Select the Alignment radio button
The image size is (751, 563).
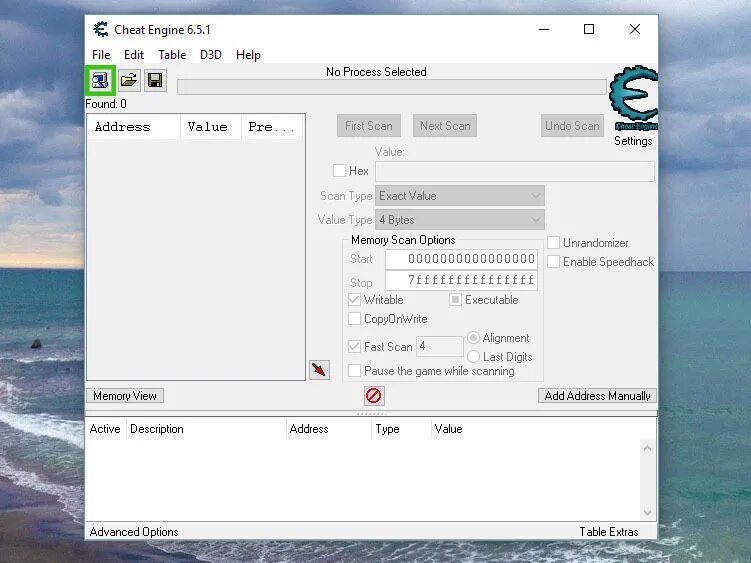pos(473,337)
